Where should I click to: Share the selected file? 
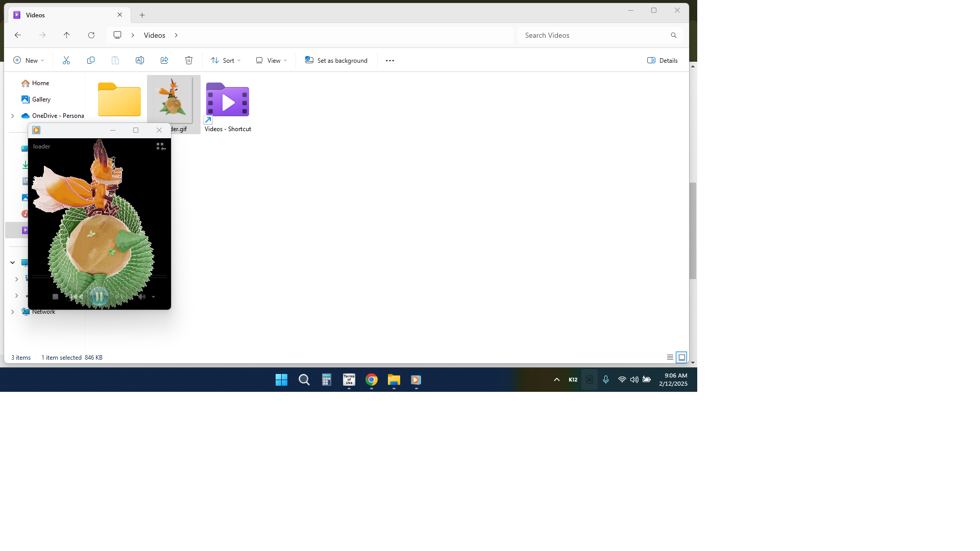tap(164, 60)
